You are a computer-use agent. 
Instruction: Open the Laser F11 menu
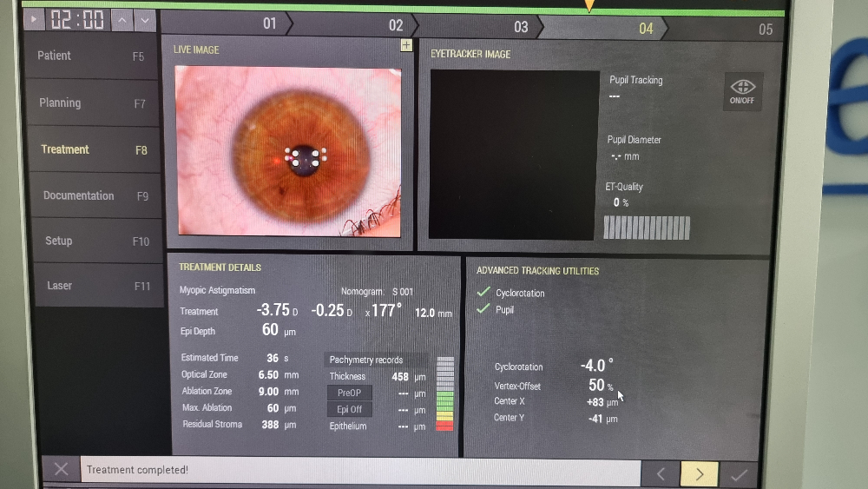pyautogui.click(x=99, y=286)
